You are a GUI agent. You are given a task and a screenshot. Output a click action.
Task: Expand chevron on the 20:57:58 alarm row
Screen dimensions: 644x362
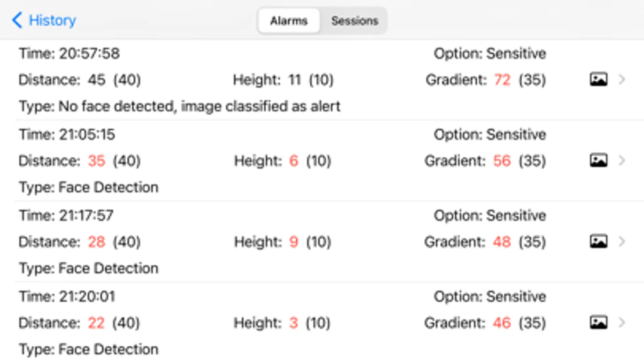click(622, 79)
